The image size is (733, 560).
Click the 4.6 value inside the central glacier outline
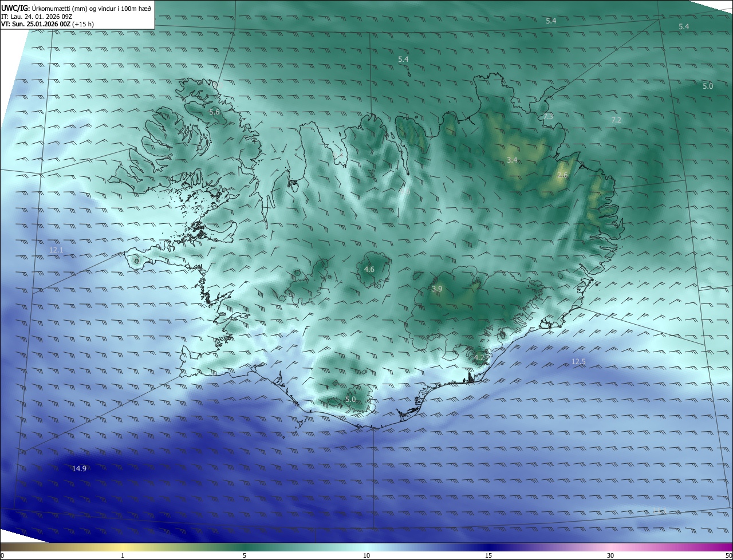click(x=369, y=269)
